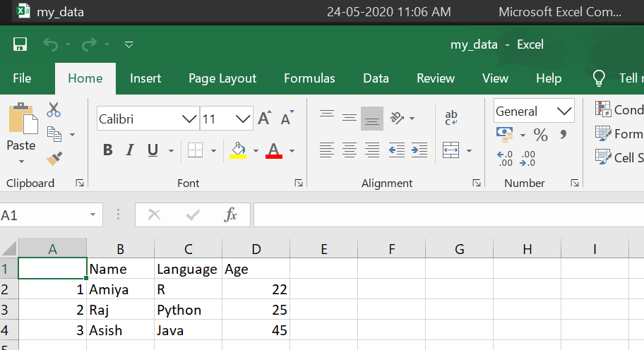Enable Bottom Align for cells
644x350 pixels.
click(x=372, y=119)
